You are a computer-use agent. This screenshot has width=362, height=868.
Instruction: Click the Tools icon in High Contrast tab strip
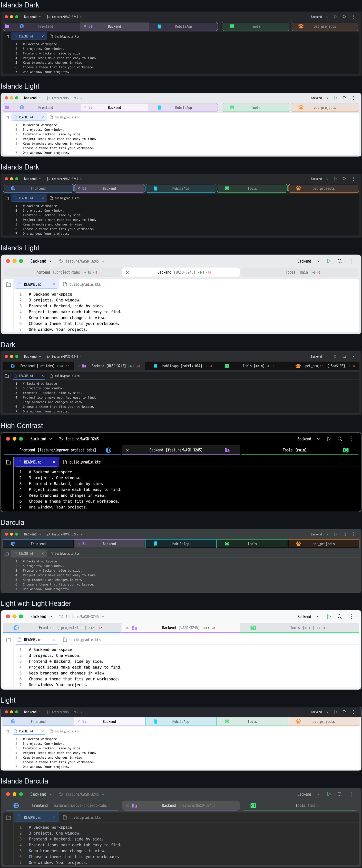[x=346, y=450]
